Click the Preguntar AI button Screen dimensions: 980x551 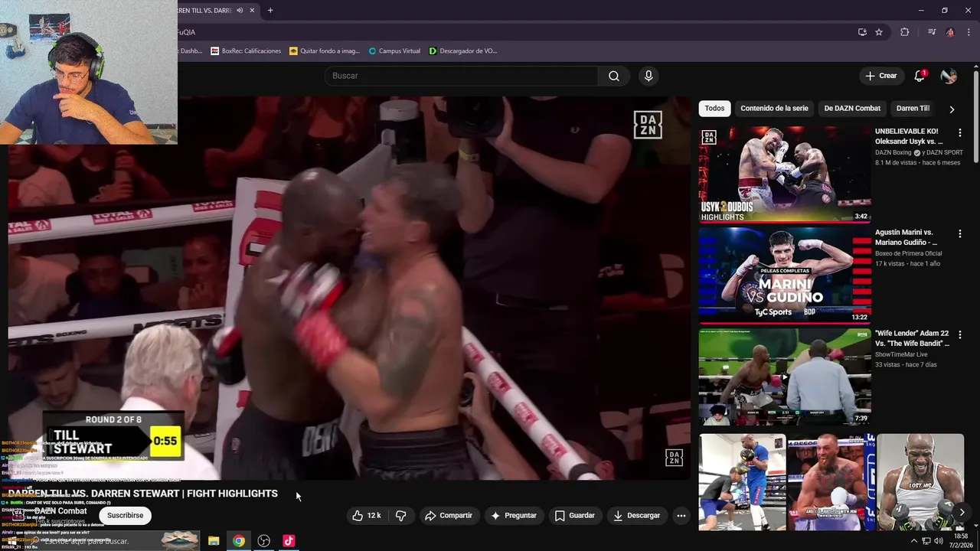click(x=514, y=516)
